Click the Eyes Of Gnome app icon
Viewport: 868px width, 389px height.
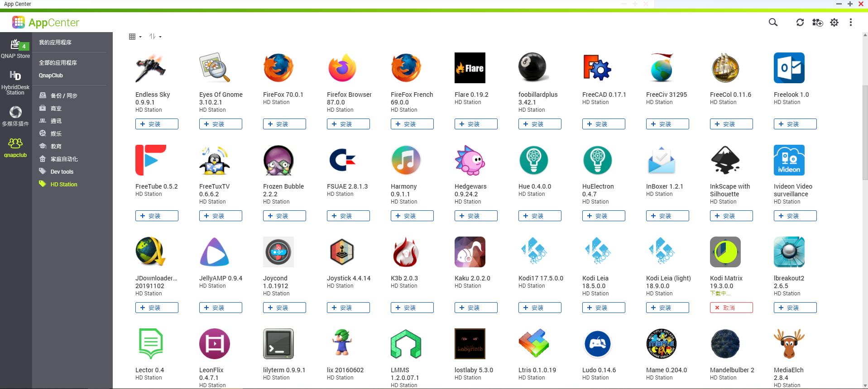[x=215, y=68]
